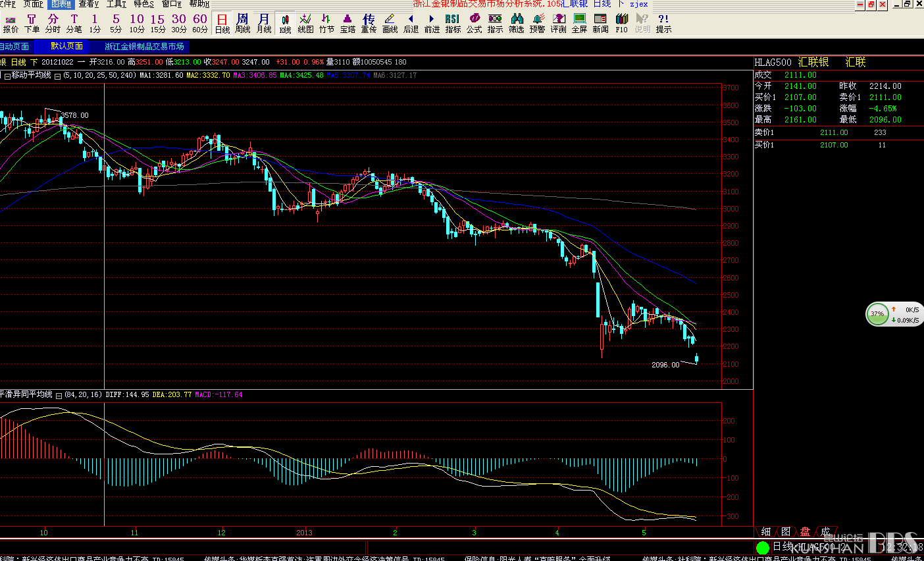Open the 公式 formula editor
The height and width of the screenshot is (561, 924).
click(475, 24)
